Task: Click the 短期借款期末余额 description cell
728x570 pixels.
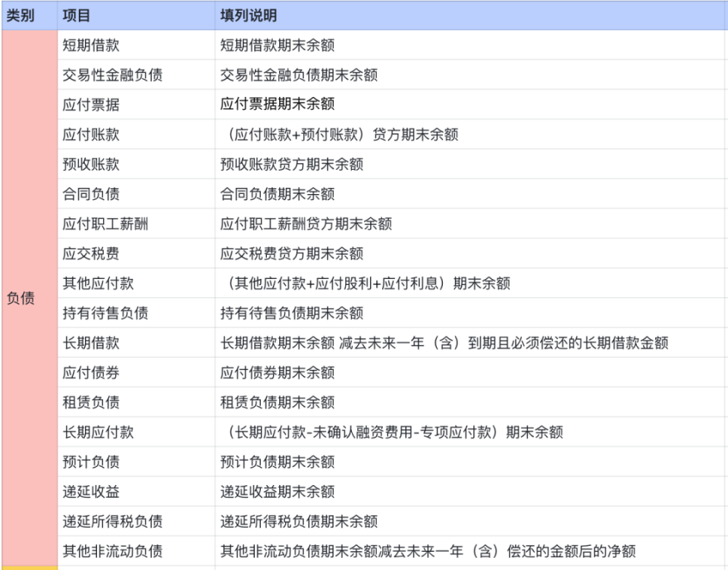Action: tap(471, 45)
